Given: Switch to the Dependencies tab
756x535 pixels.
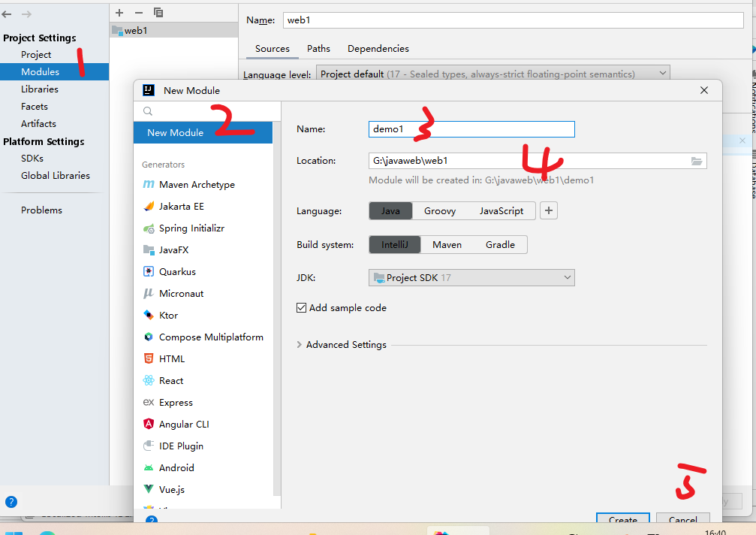Looking at the screenshot, I should pos(378,49).
